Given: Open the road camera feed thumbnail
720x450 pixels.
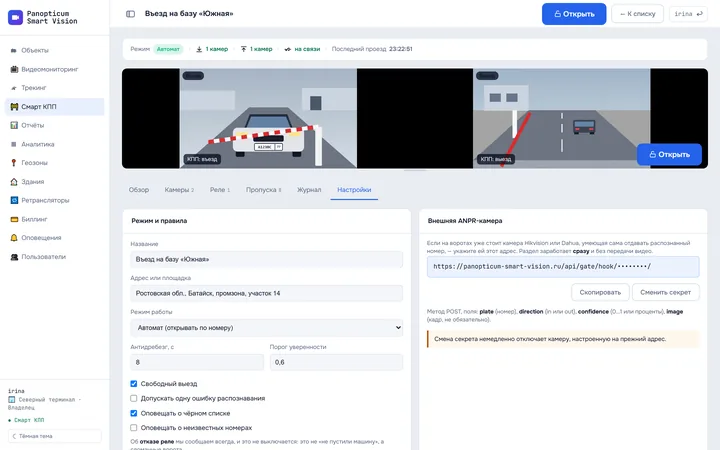Looking at the screenshot, I should coord(561,118).
